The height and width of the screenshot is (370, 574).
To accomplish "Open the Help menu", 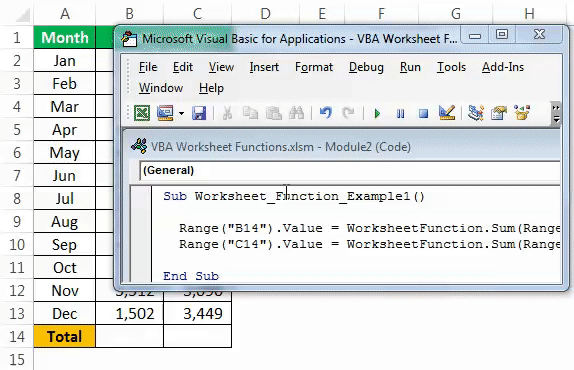I will pos(211,88).
